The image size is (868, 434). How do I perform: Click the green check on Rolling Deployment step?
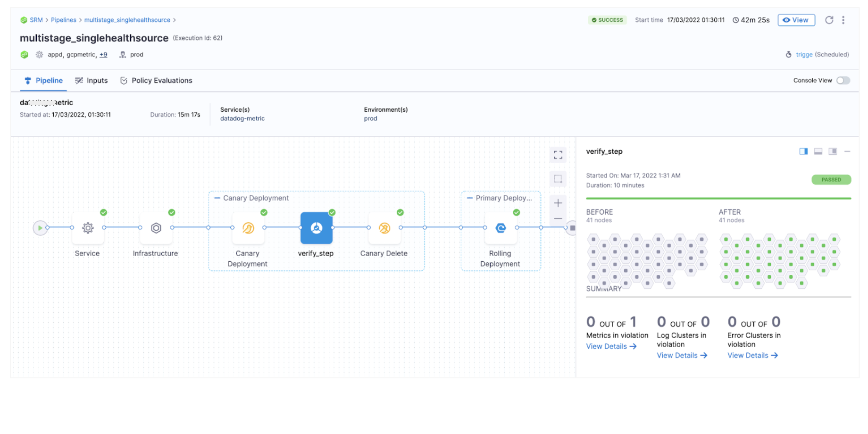point(517,212)
